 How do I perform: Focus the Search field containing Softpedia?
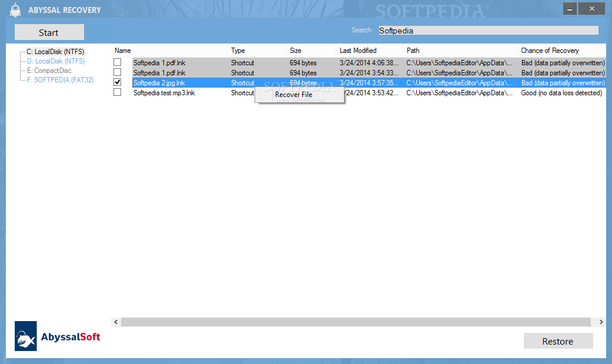(489, 31)
